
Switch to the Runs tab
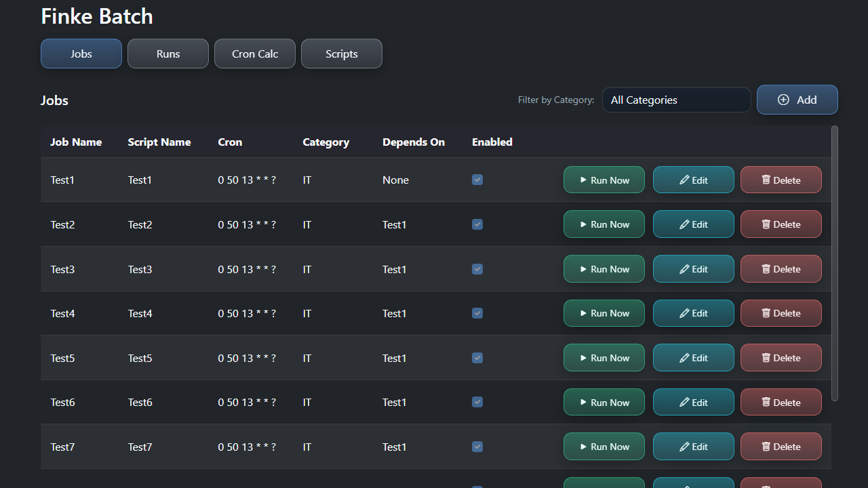point(167,53)
